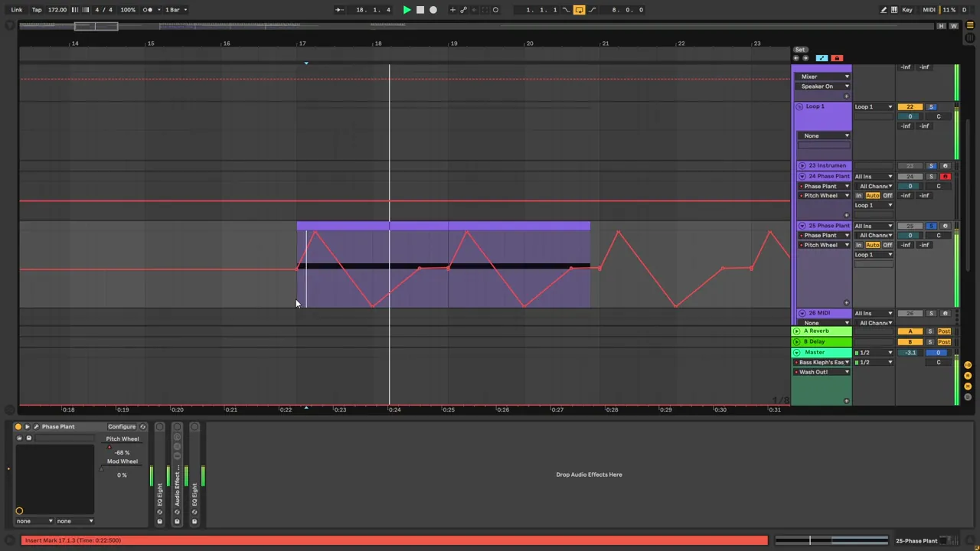Click the 4 / 4 time signature
Image resolution: width=980 pixels, height=551 pixels.
click(103, 10)
